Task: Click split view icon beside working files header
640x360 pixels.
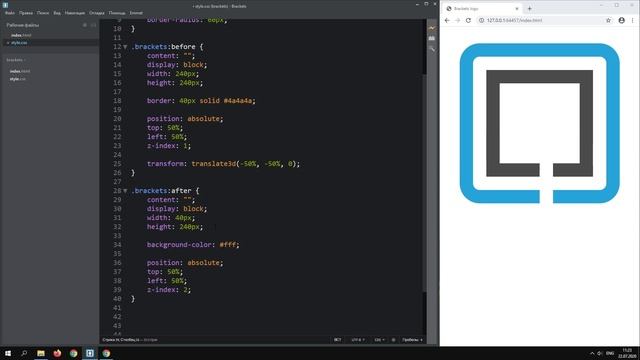Action: (93, 25)
